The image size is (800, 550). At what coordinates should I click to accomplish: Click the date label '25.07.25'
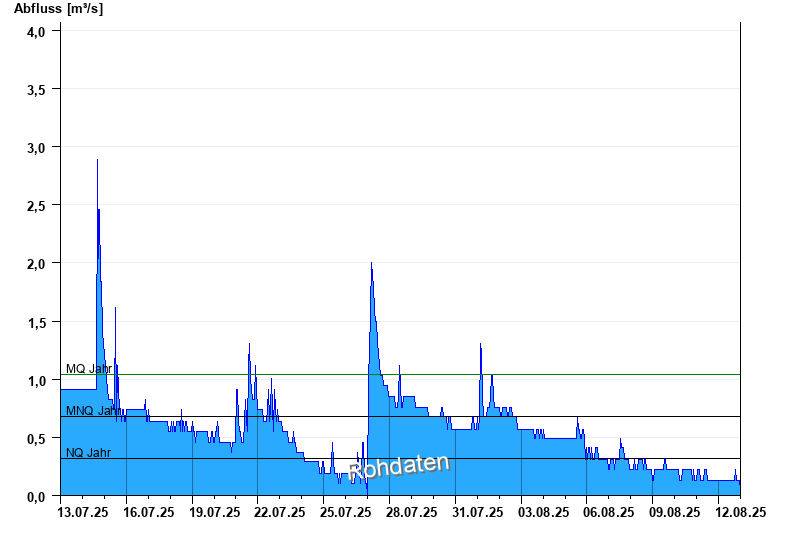(345, 512)
